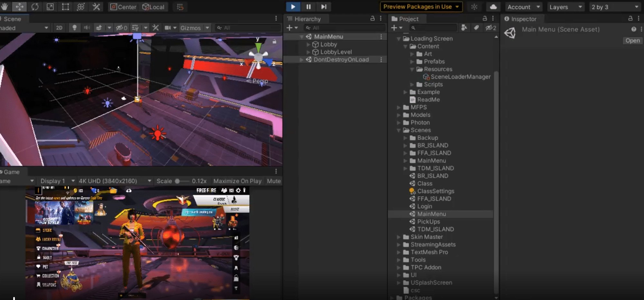Switch to the Game tab
Image resolution: width=644 pixels, height=300 pixels.
point(11,172)
